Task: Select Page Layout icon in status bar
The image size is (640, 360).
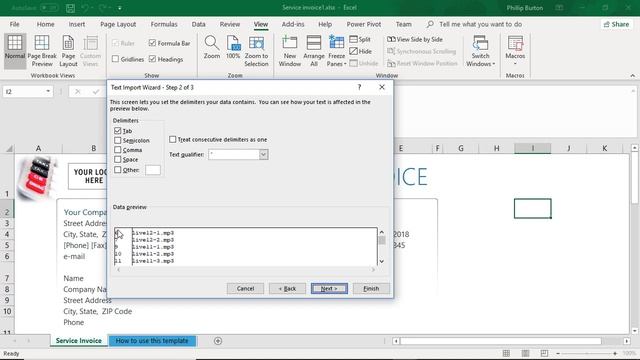Action: pyautogui.click(x=525, y=353)
